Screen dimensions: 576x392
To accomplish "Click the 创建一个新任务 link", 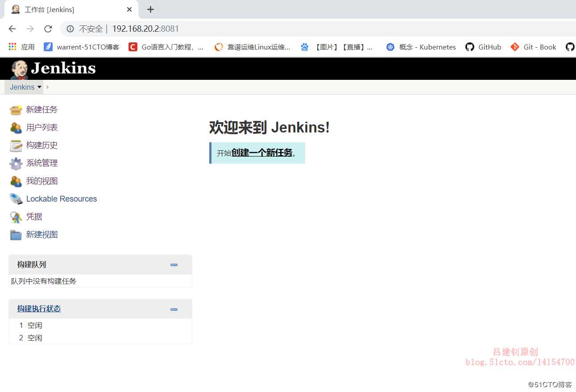I will [x=262, y=153].
